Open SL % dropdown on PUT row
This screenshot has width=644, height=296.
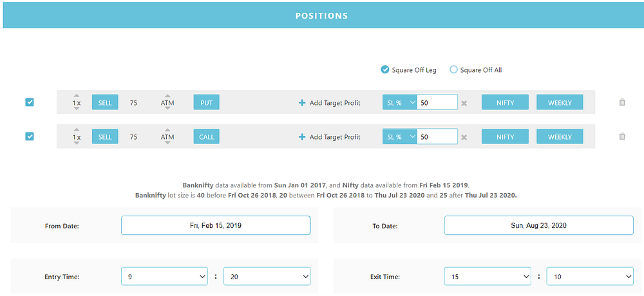click(400, 103)
